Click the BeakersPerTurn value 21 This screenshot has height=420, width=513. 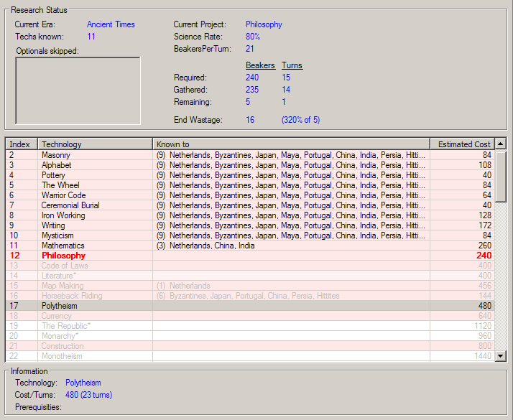pyautogui.click(x=250, y=49)
